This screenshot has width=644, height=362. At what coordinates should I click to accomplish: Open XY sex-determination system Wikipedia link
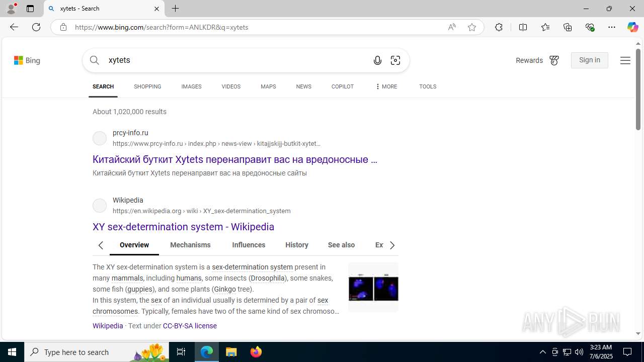183,227
